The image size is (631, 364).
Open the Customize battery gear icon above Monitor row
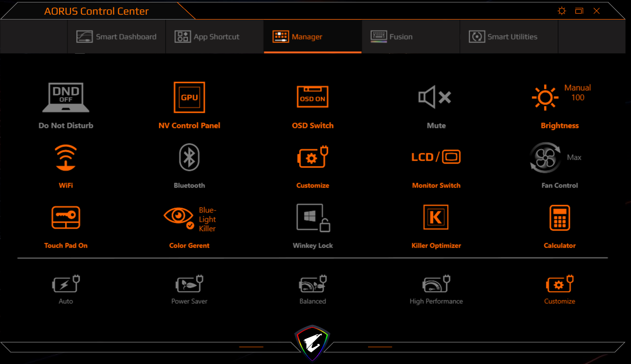(x=313, y=157)
